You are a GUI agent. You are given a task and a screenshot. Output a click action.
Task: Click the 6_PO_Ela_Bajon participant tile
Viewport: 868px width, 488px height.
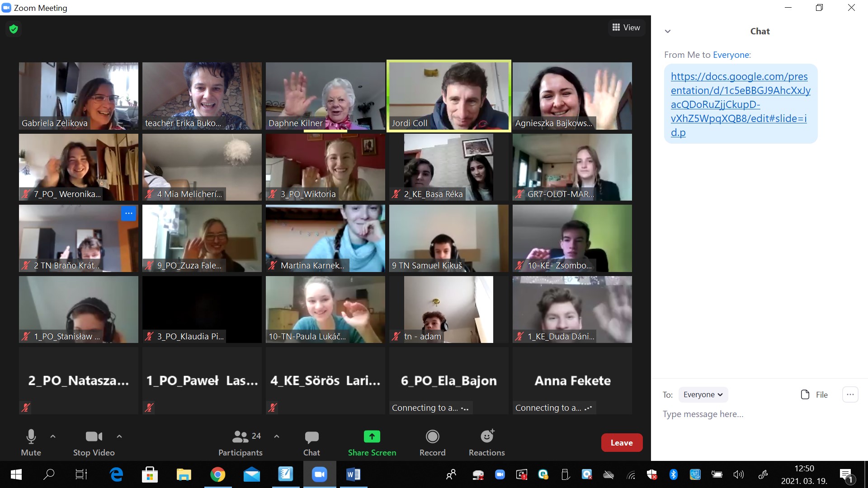(449, 380)
